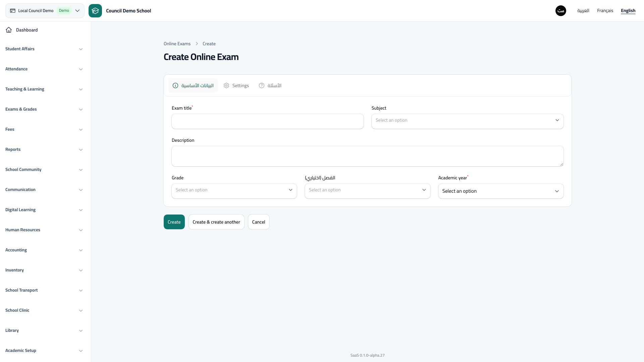Expand Exams & Grades section
Screen dimensions: 644x362
point(44,109)
